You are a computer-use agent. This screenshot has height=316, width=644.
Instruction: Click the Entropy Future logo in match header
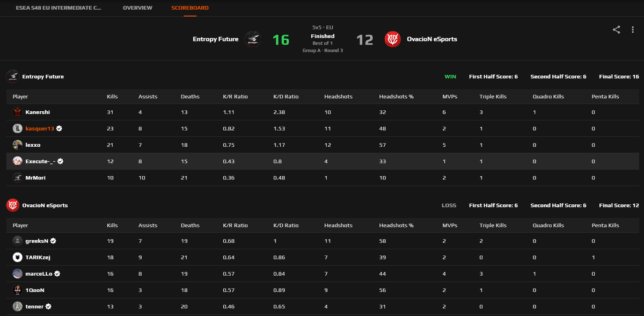pyautogui.click(x=253, y=39)
